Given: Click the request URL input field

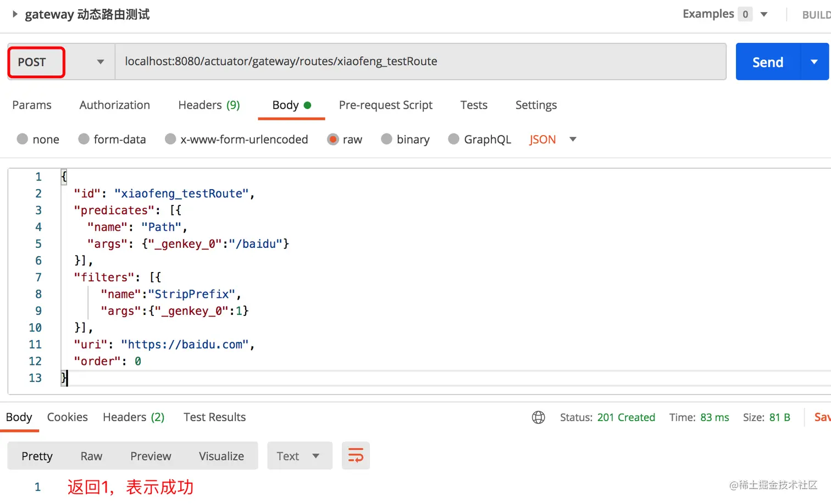Looking at the screenshot, I should [420, 62].
